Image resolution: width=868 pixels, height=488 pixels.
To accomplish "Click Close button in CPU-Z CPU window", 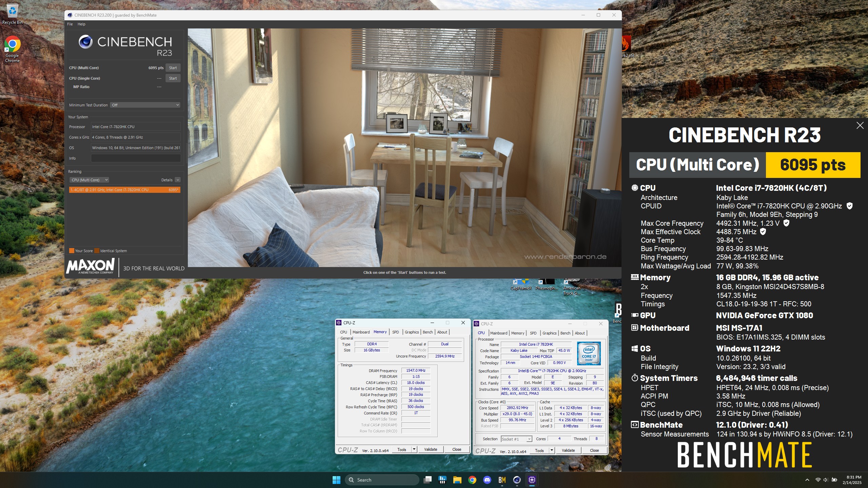I will [x=594, y=450].
